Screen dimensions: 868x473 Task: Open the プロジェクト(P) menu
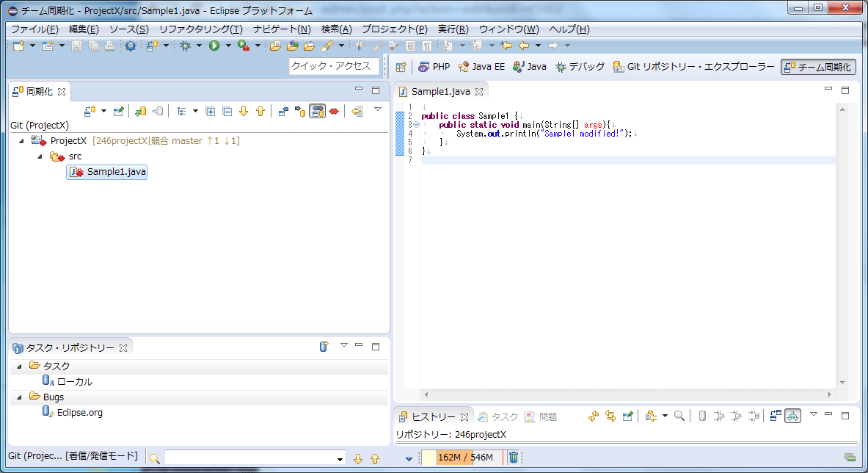tap(394, 29)
